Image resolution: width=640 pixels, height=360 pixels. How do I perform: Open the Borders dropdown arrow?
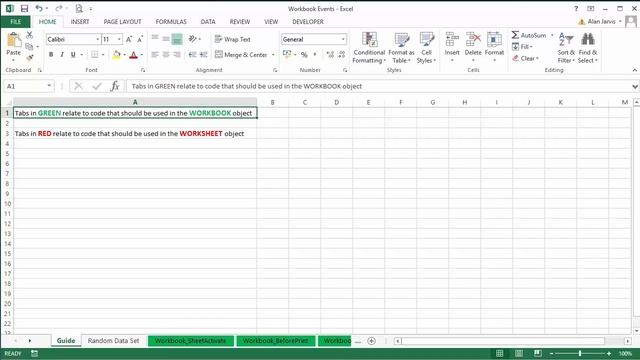point(103,55)
